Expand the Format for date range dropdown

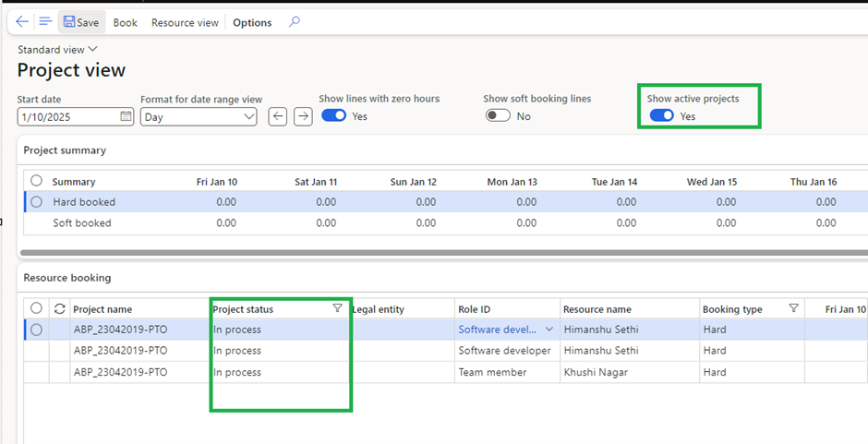pos(249,117)
